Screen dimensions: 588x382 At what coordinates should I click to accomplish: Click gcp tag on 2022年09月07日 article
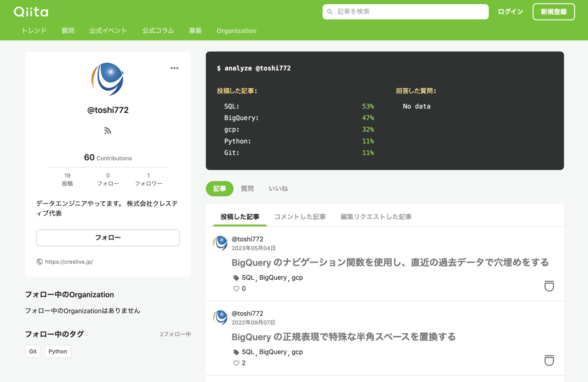click(x=297, y=352)
